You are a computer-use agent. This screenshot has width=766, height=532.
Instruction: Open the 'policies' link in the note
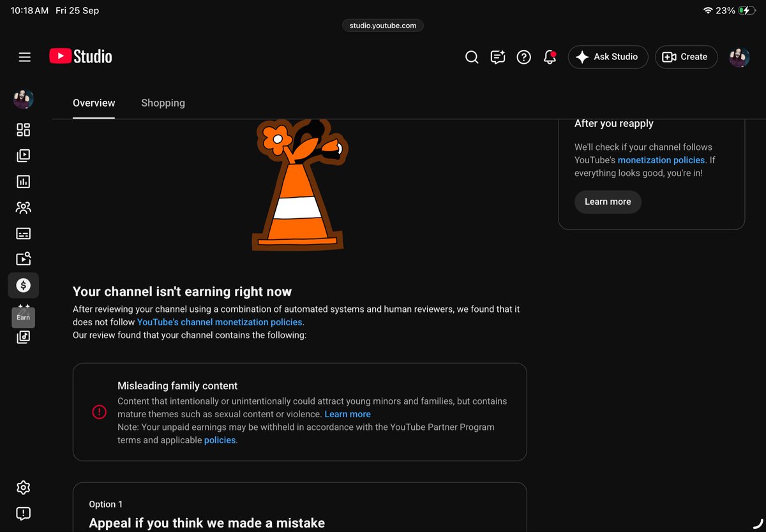click(x=220, y=440)
